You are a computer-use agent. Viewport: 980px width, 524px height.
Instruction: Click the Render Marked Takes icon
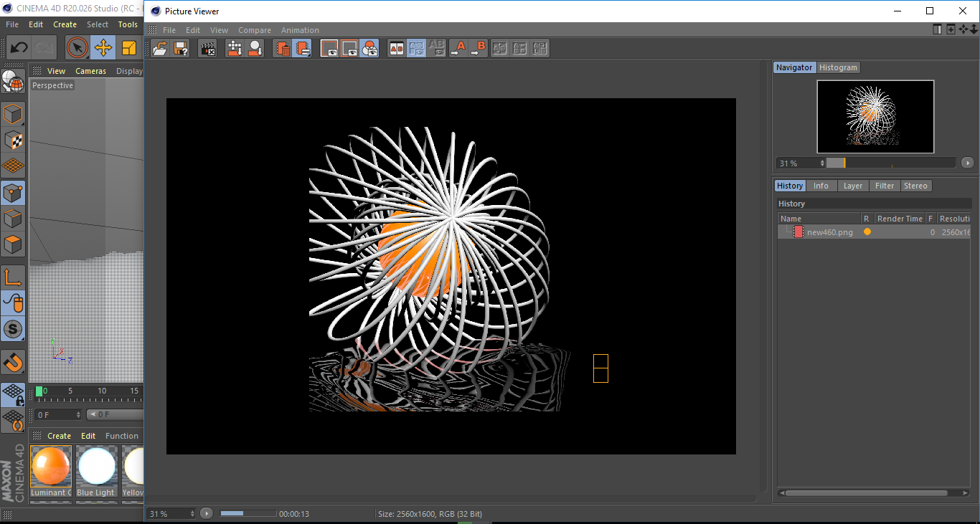pyautogui.click(x=255, y=48)
